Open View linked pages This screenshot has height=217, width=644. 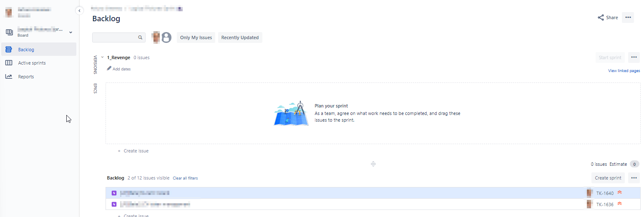coord(624,71)
